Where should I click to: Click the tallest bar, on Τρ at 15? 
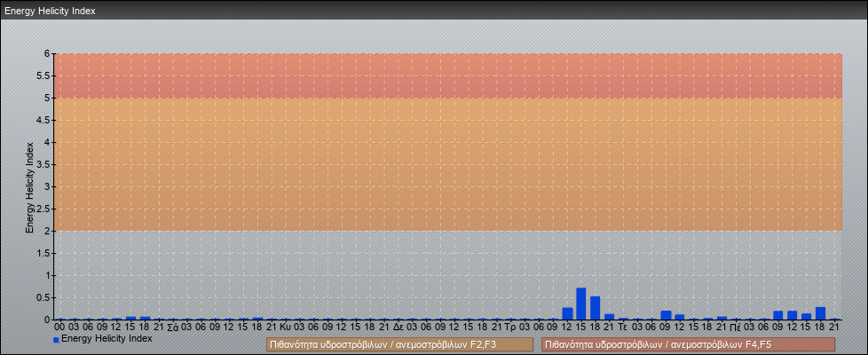click(x=581, y=304)
